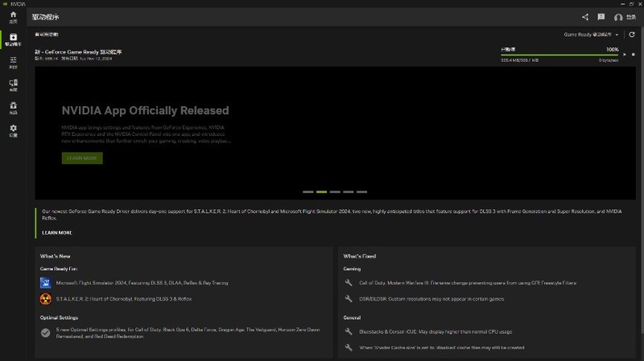Click the Gaming subheading under What's Fixed
The image size is (644, 361).
point(352,269)
